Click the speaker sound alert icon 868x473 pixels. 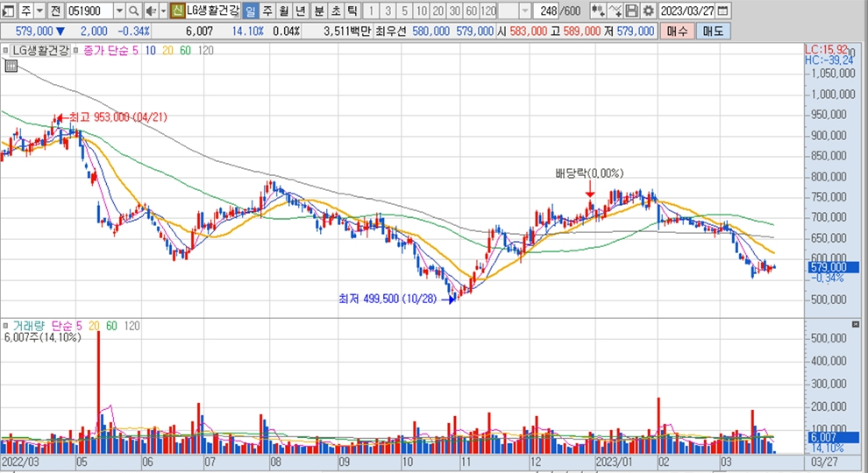click(x=151, y=10)
